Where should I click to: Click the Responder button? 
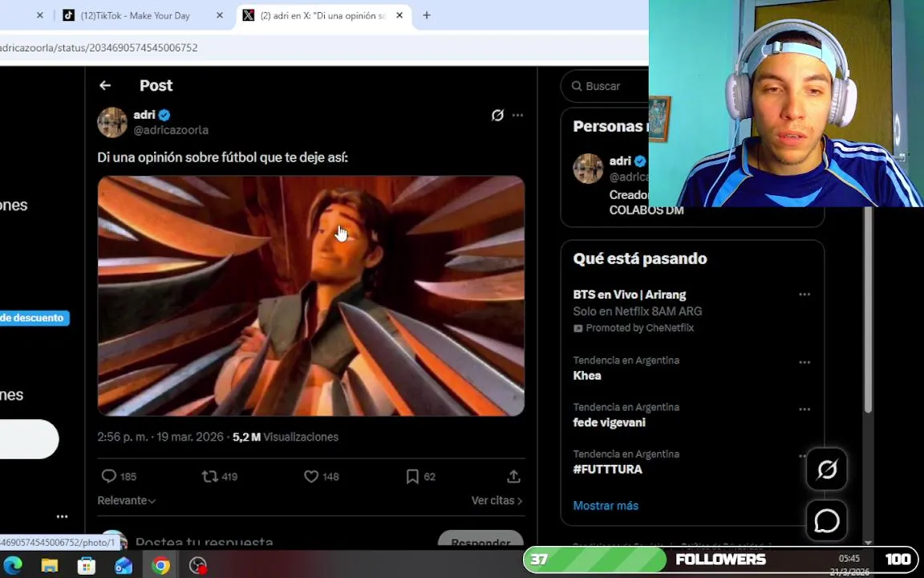tap(480, 539)
